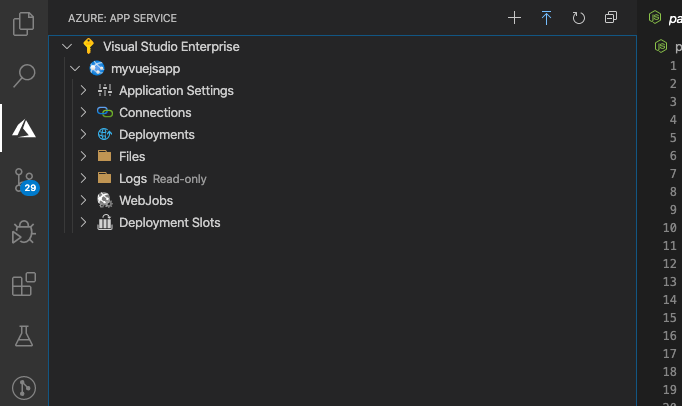Select the myvuejsapp label
The height and width of the screenshot is (406, 682).
(x=145, y=69)
